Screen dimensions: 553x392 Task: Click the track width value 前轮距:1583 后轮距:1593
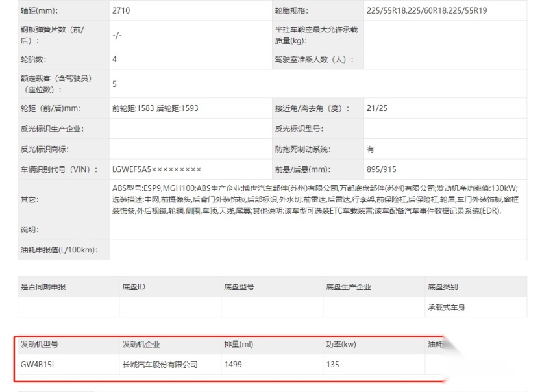pyautogui.click(x=155, y=108)
